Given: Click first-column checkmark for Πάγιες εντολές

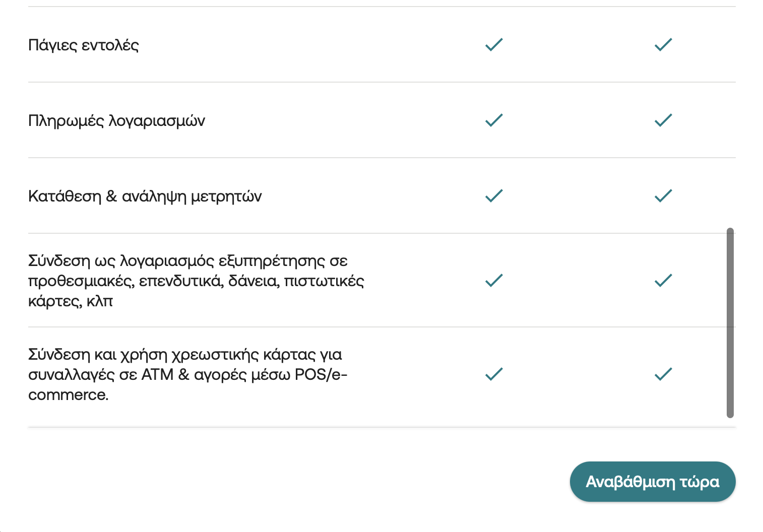Looking at the screenshot, I should [494, 44].
